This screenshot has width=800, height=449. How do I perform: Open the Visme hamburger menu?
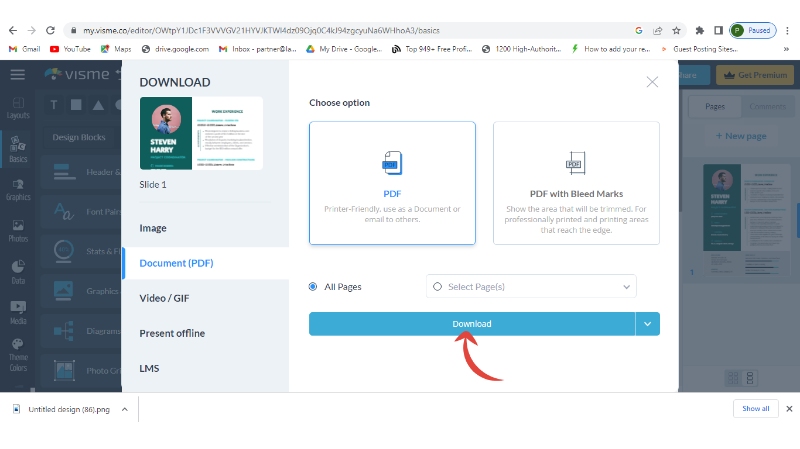click(17, 75)
